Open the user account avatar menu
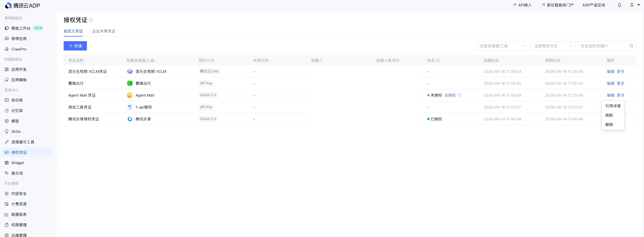This screenshot has width=644, height=237. (632, 5)
